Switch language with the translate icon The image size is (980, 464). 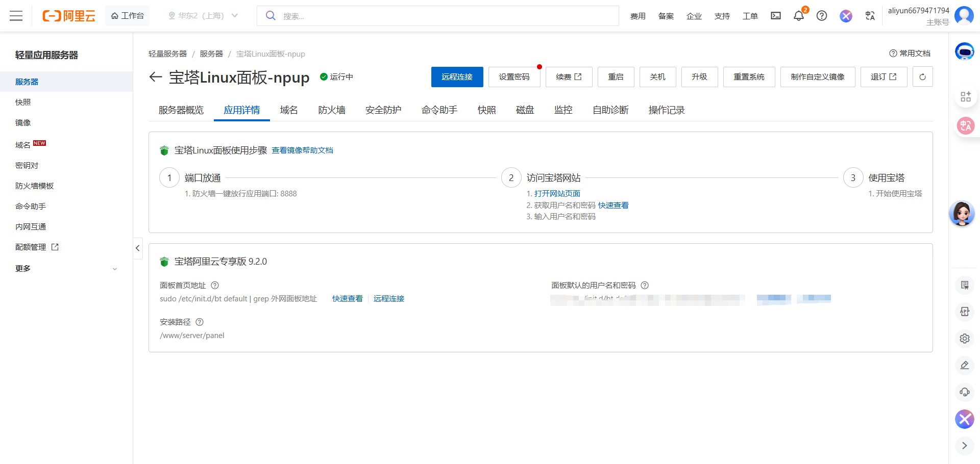pos(870,16)
